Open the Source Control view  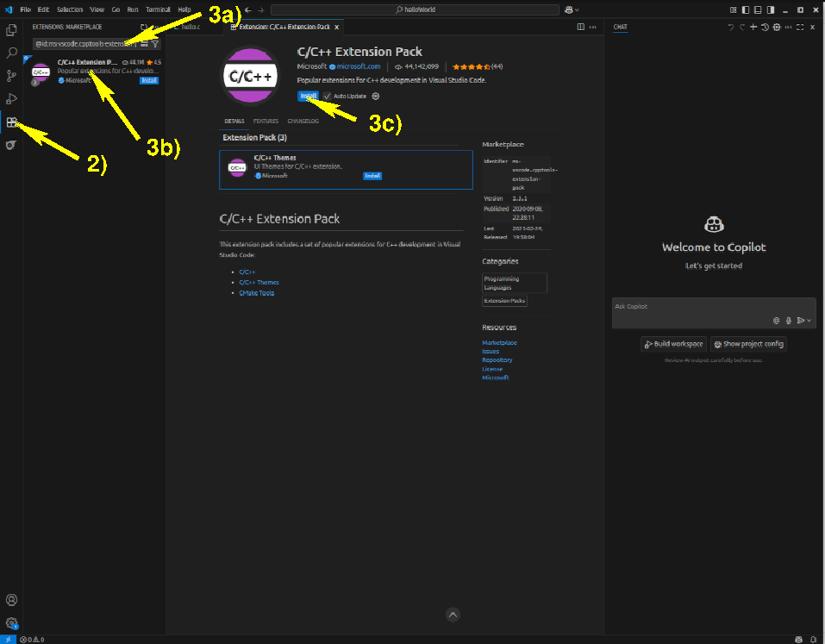tap(11, 76)
